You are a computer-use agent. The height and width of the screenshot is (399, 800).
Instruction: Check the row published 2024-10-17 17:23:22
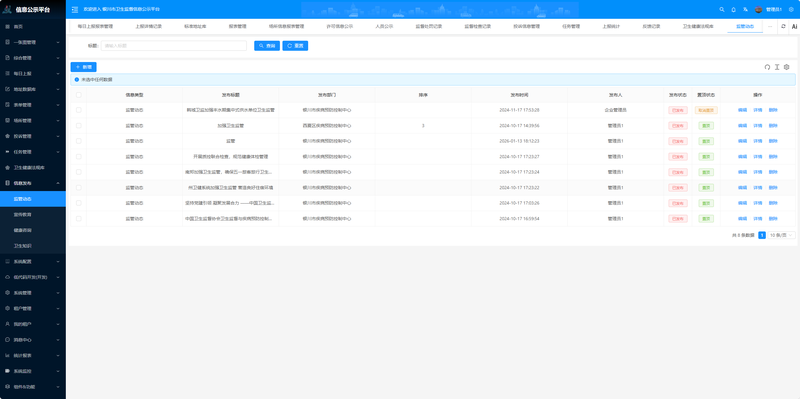click(79, 187)
